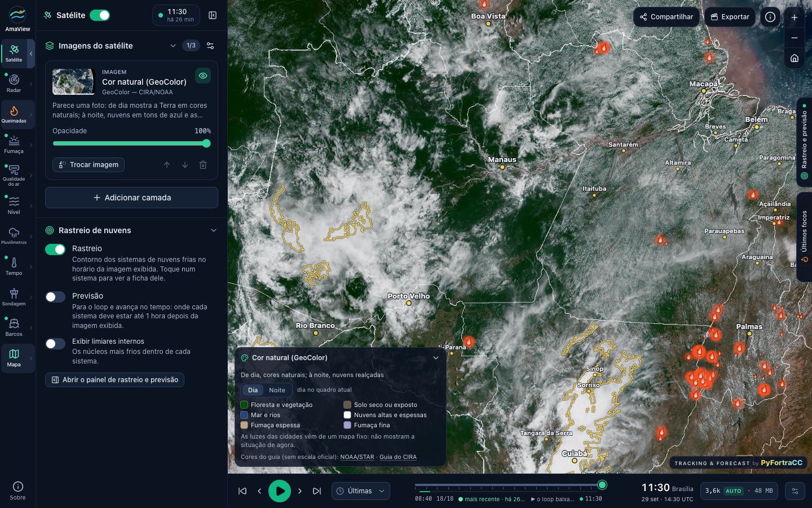Open the Mapa section

(x=14, y=358)
